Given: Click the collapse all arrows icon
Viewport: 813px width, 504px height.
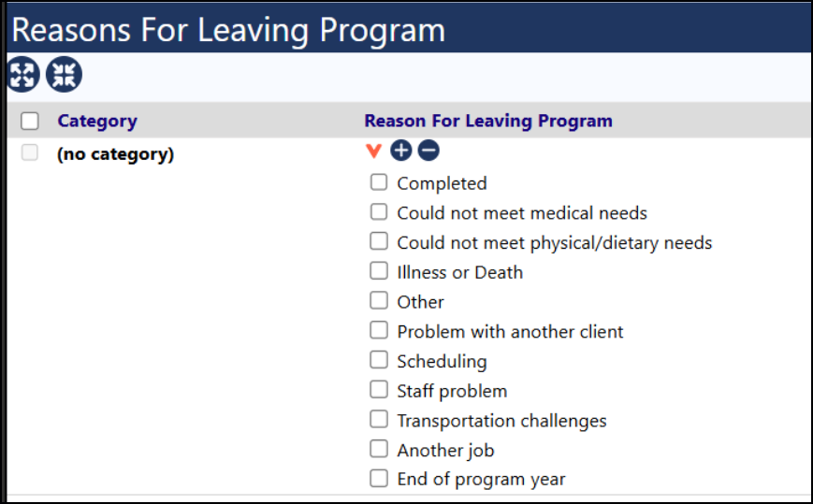Looking at the screenshot, I should tap(64, 74).
